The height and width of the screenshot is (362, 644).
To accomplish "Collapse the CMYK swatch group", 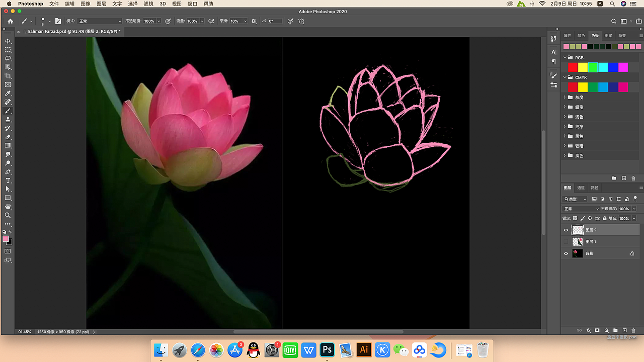I will [565, 77].
